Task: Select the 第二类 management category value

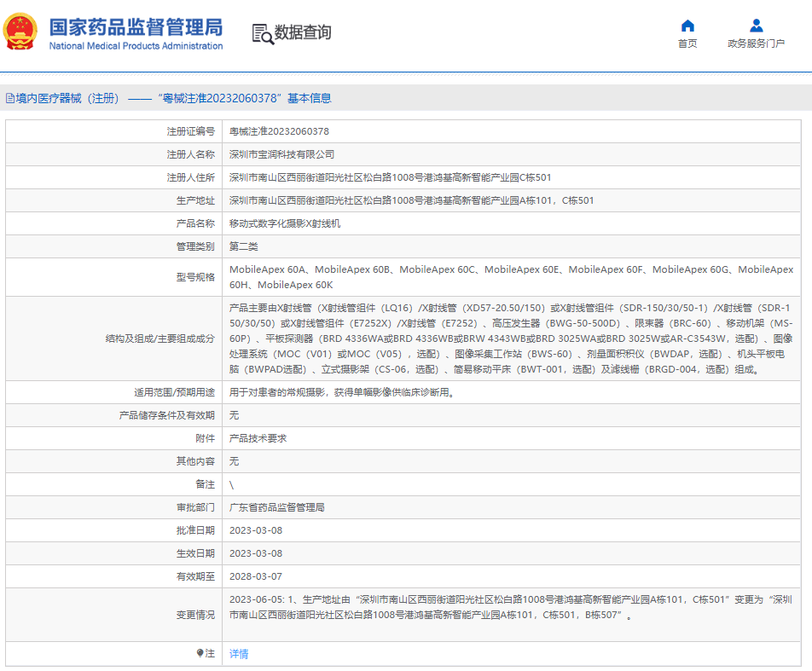Action: [x=243, y=246]
